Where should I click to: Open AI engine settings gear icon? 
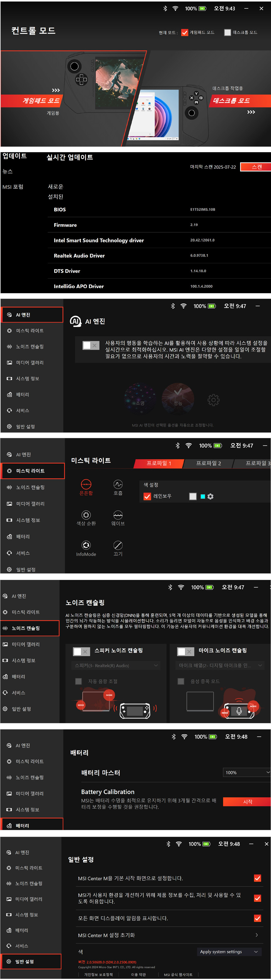(x=213, y=400)
